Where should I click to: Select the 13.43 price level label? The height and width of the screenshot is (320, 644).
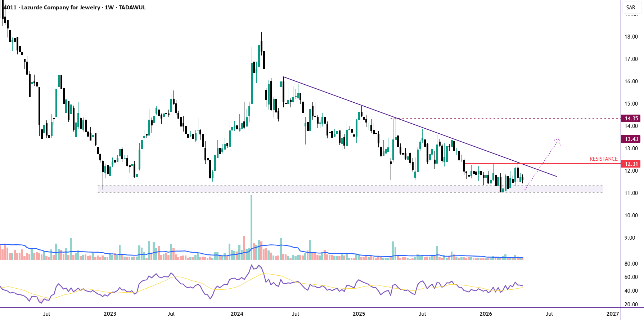click(x=631, y=139)
